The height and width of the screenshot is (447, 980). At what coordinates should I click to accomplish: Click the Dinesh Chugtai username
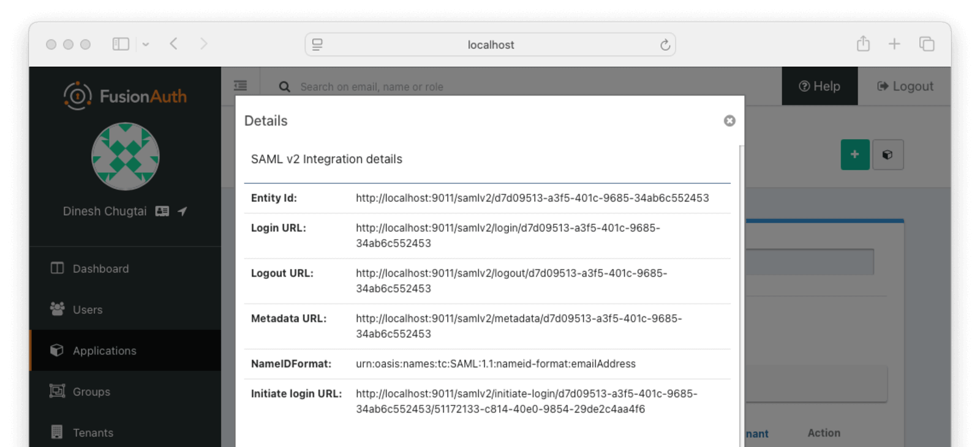pyautogui.click(x=105, y=211)
